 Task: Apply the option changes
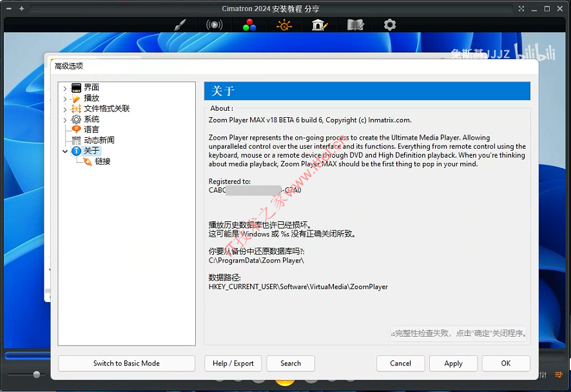click(453, 363)
